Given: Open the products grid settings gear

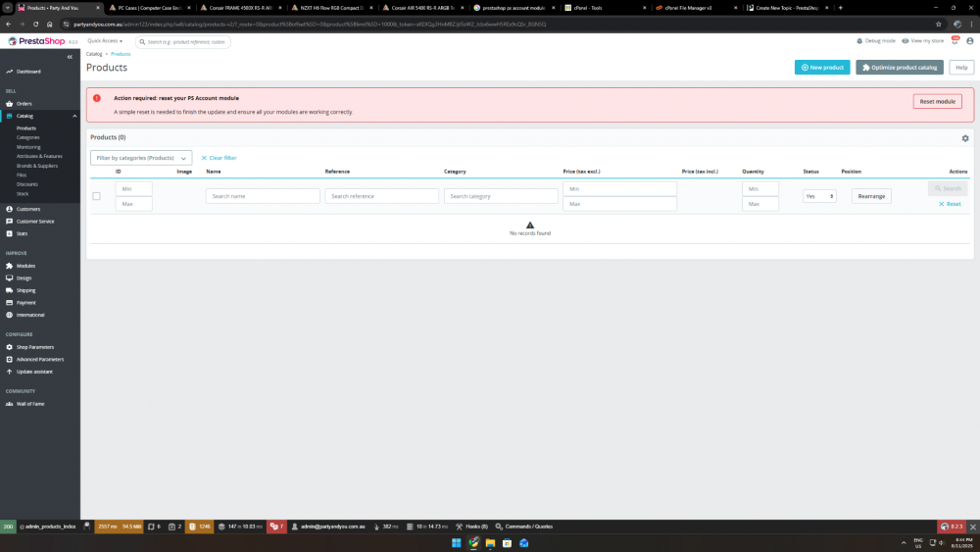Looking at the screenshot, I should [965, 138].
